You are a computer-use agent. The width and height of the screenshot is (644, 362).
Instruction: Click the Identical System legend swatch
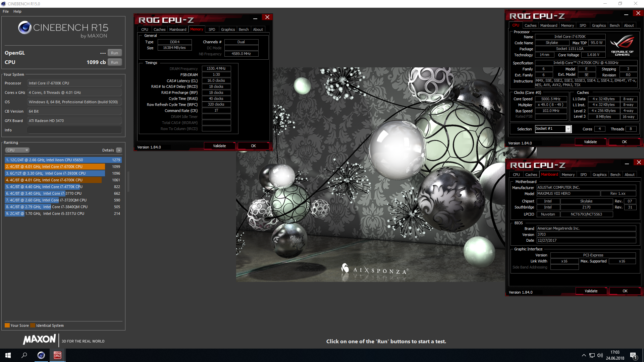coord(33,325)
